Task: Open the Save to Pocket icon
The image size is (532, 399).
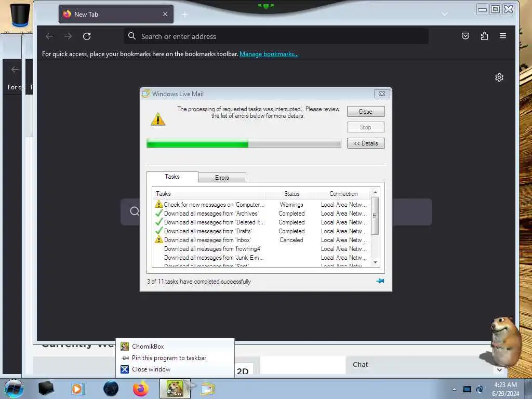Action: click(465, 36)
